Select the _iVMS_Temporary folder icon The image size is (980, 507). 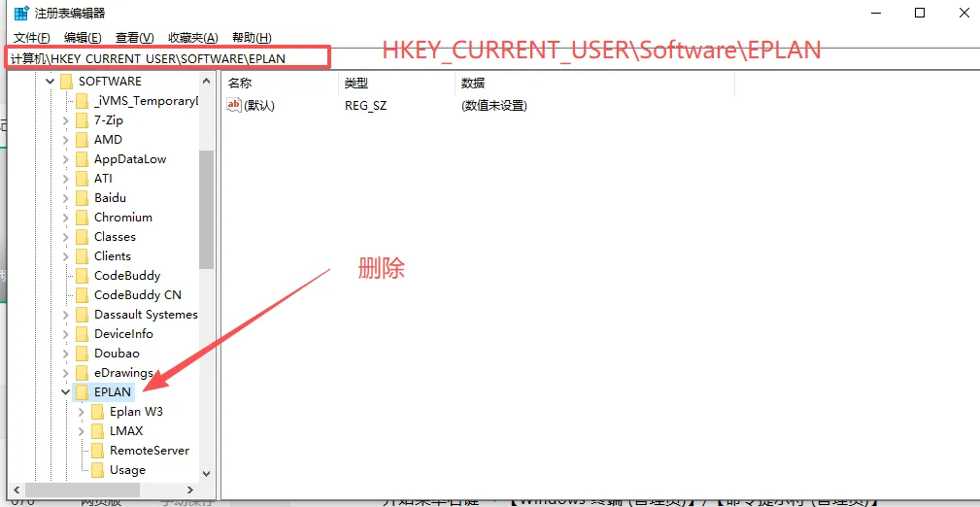[x=82, y=101]
